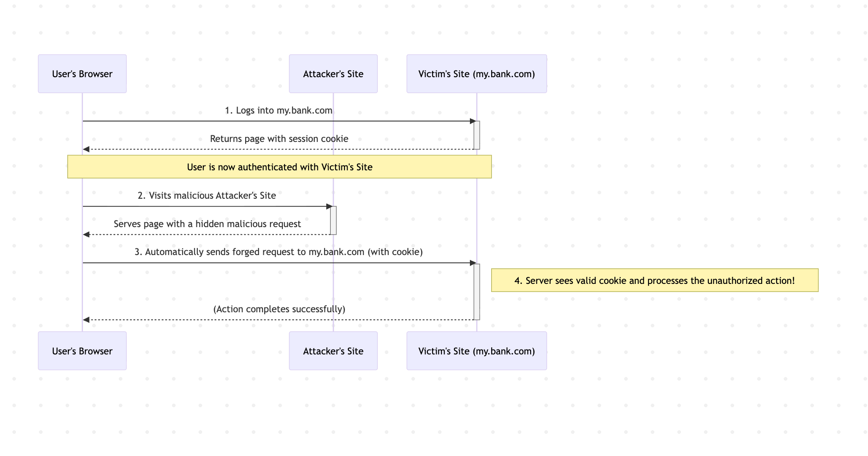Click 'Serves page with a hidden malicious request' text
This screenshot has width=868, height=456.
[207, 224]
